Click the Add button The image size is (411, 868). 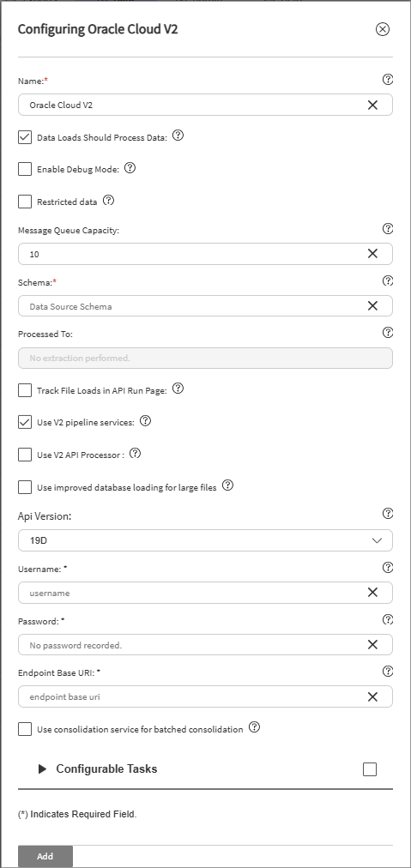coord(45,856)
